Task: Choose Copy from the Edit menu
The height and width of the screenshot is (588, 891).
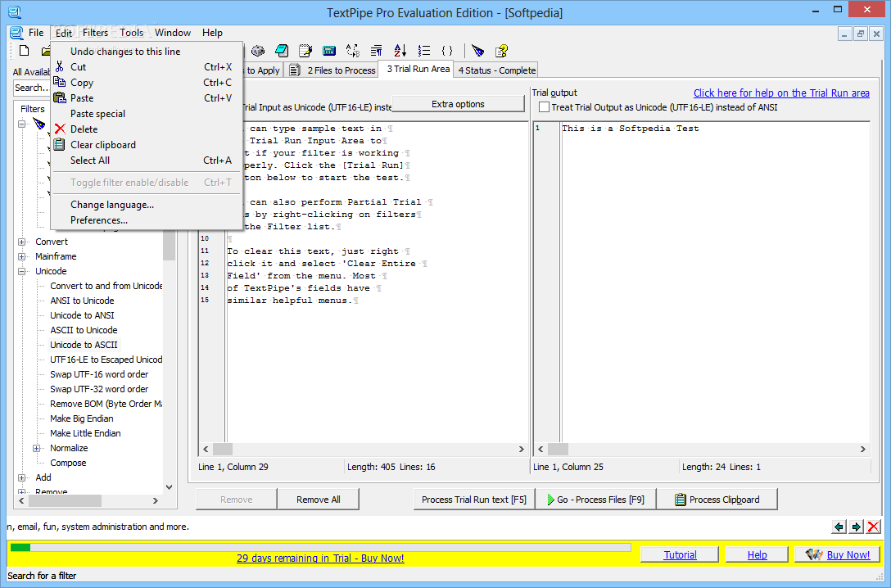Action: [147, 83]
